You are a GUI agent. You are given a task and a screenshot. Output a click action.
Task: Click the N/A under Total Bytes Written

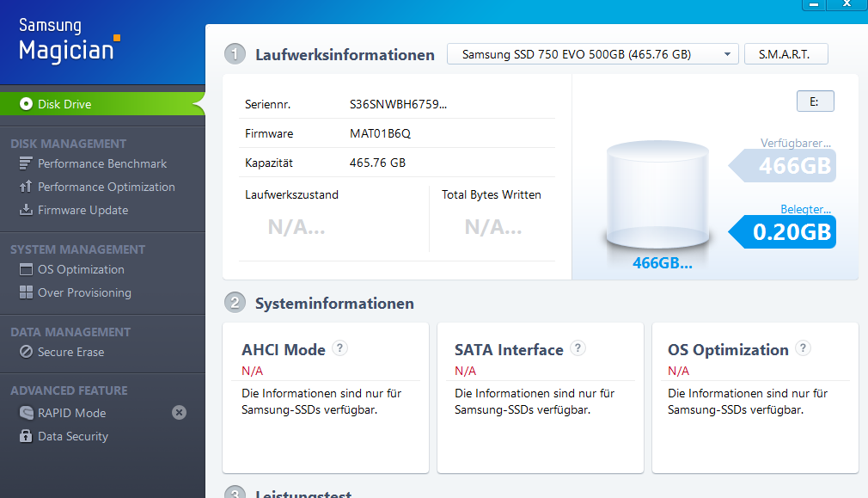coord(492,226)
